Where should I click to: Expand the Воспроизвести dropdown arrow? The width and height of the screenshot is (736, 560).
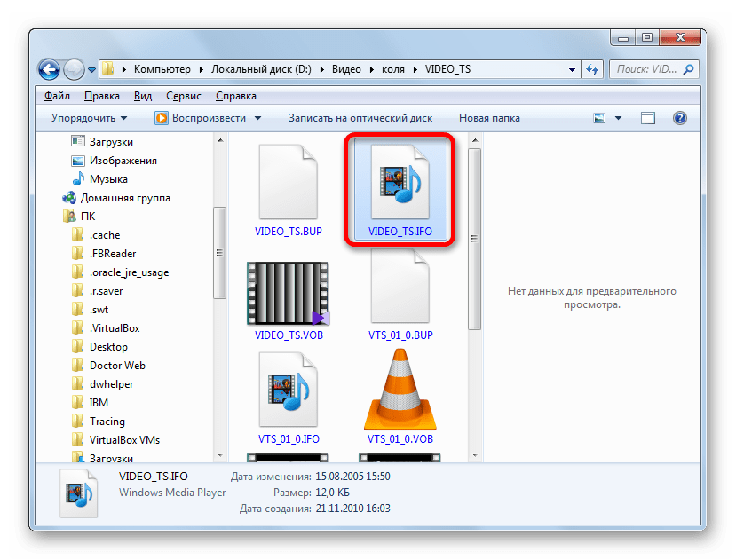tap(256, 117)
